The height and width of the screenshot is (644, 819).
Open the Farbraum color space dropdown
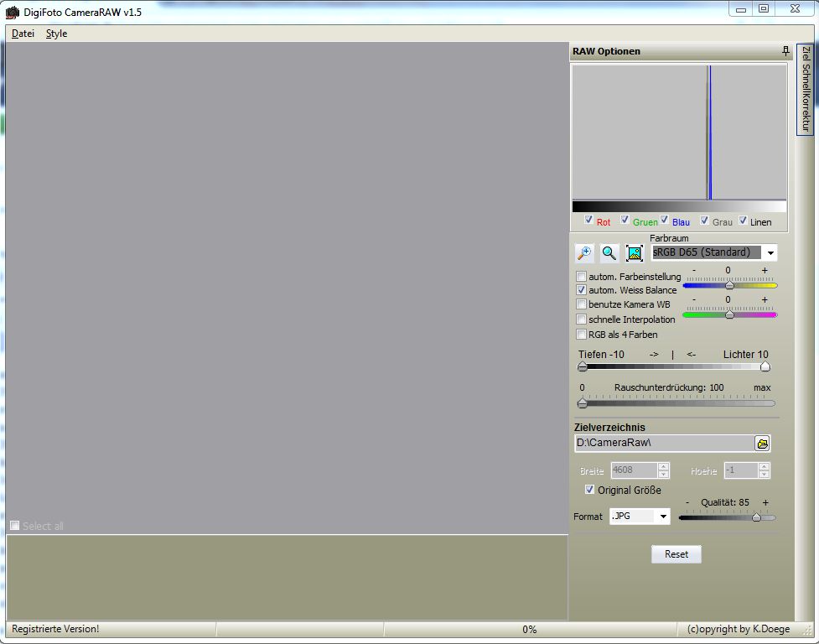(770, 252)
